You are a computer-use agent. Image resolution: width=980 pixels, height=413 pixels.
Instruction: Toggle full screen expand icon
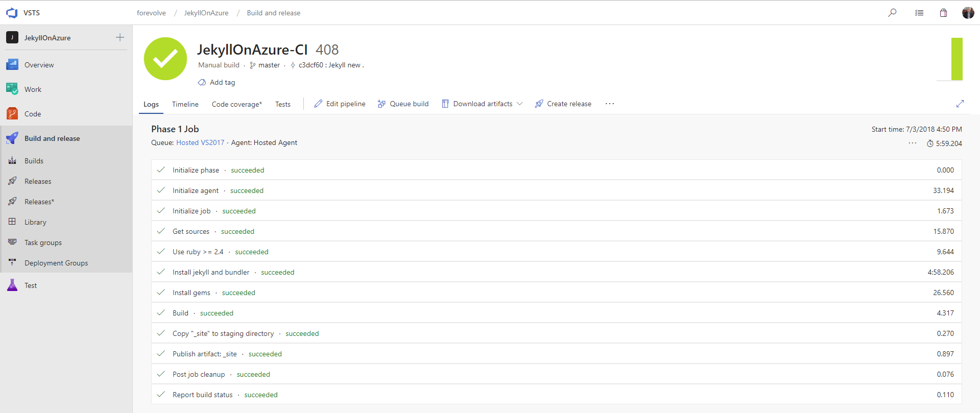[x=960, y=104]
